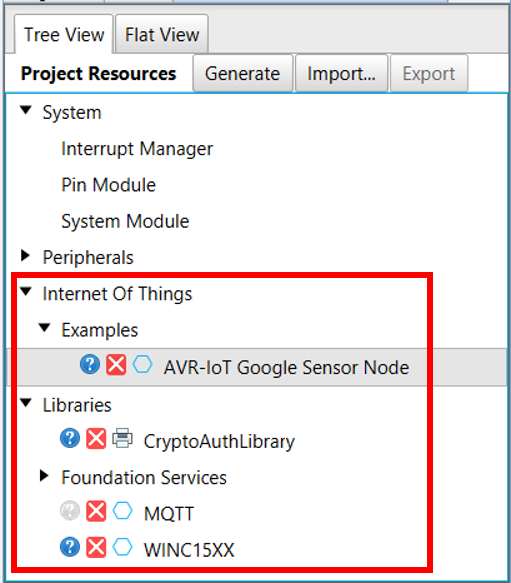511x583 pixels.
Task: Select Interrupt Manager in the tree
Action: [x=137, y=149]
